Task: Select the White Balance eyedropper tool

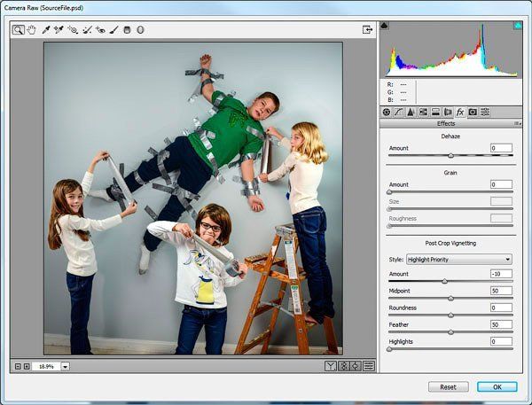Action: tap(46, 30)
